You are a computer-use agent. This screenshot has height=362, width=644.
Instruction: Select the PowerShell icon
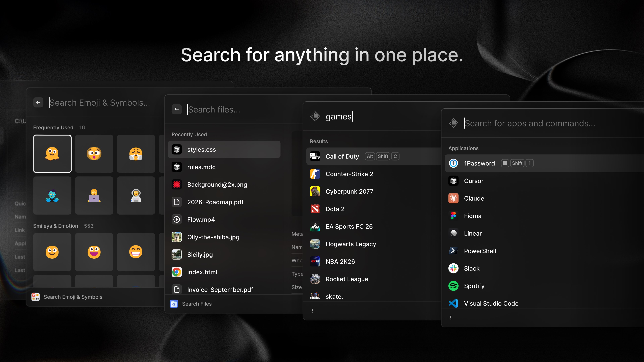(x=453, y=251)
